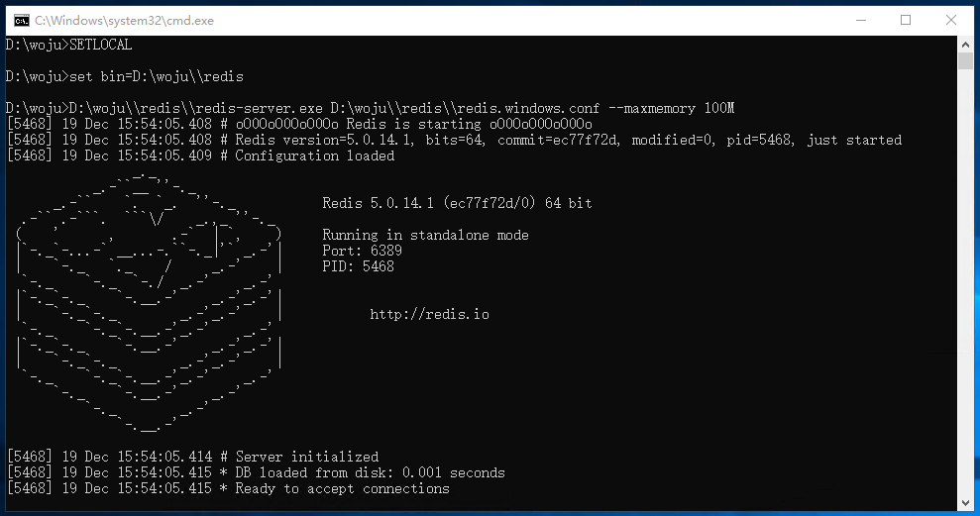Viewport: 980px width, 516px height.
Task: Maximize the cmd.exe window
Action: click(905, 20)
